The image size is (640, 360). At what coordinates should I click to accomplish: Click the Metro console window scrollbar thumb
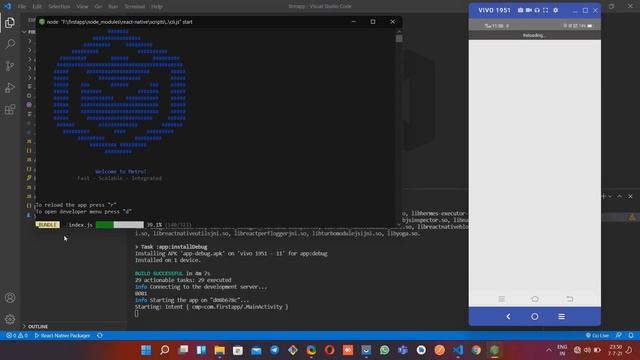point(399,38)
